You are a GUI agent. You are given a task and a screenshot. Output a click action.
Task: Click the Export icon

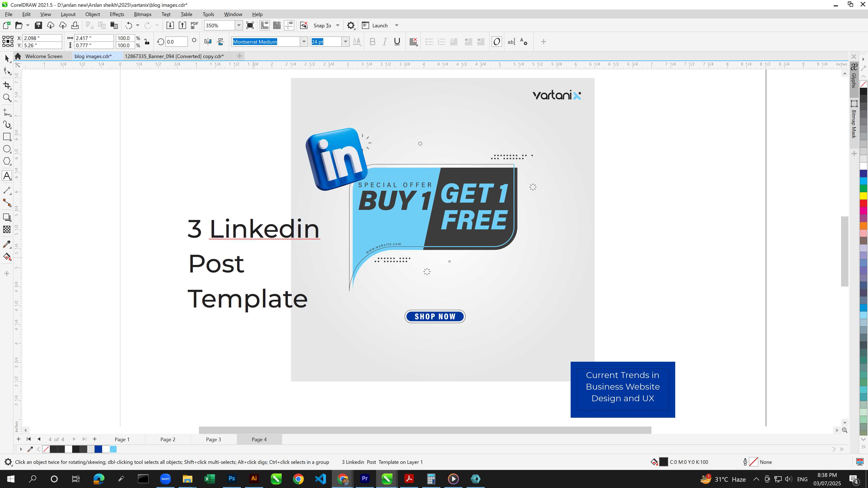182,25
